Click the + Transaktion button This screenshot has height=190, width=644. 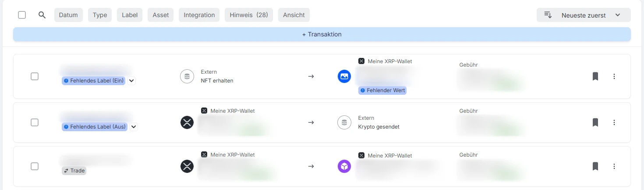322,34
